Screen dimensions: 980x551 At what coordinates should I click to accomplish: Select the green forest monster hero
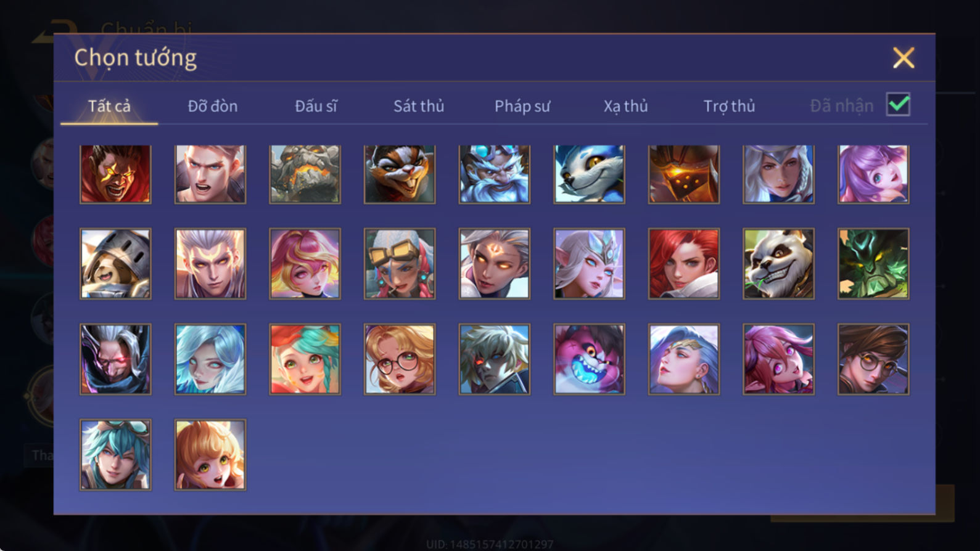point(873,264)
